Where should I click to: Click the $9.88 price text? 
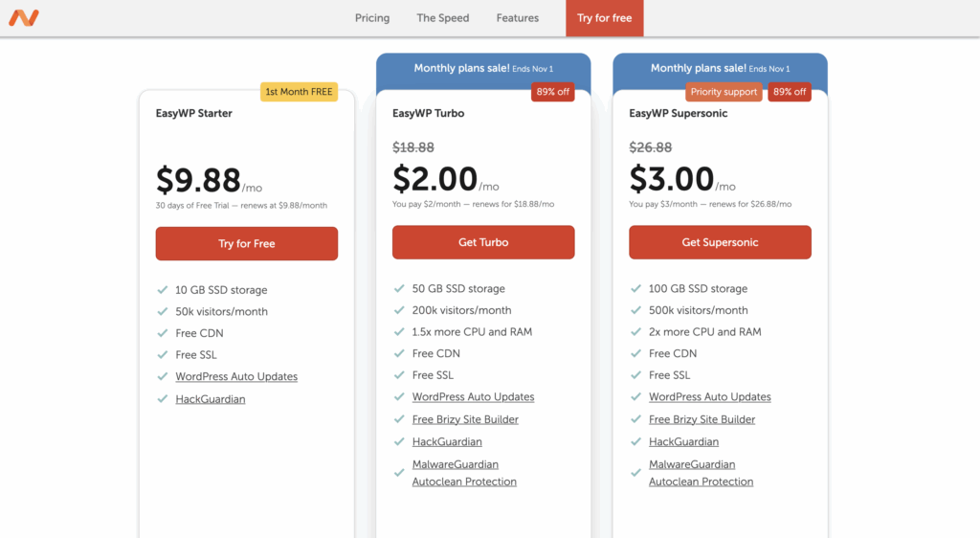(x=198, y=180)
